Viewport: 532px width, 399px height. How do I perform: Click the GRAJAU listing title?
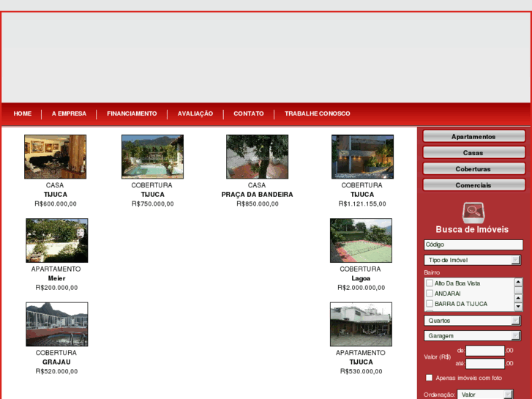(x=56, y=362)
